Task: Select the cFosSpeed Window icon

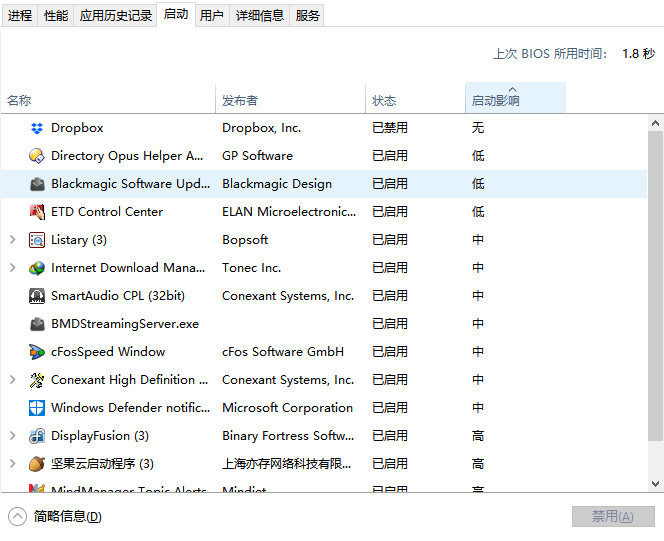Action: (37, 352)
